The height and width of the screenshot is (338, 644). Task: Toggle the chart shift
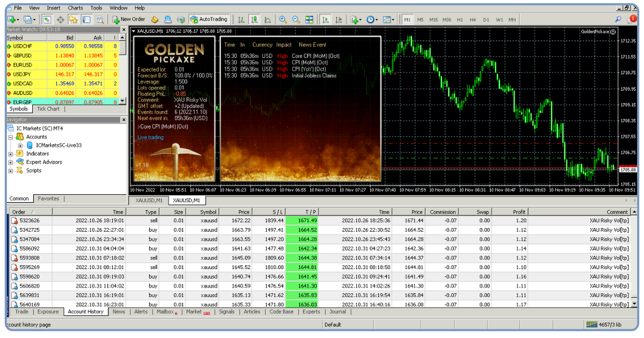click(x=339, y=19)
